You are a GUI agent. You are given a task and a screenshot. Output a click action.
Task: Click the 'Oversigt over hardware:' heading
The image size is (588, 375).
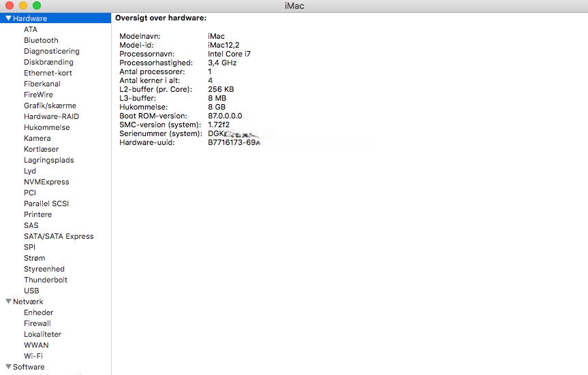(161, 18)
